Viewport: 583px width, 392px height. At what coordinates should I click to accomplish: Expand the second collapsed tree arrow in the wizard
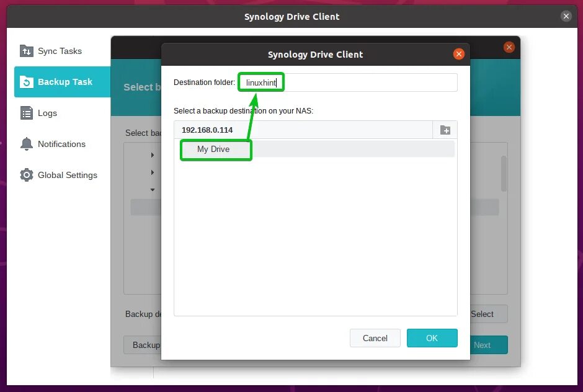[152, 172]
